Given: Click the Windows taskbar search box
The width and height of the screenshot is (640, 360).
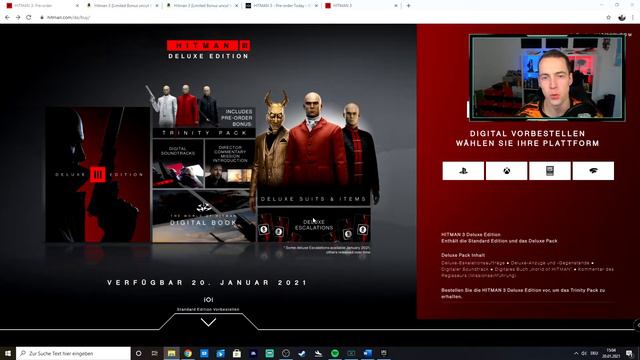Looking at the screenshot, I should (x=73, y=353).
